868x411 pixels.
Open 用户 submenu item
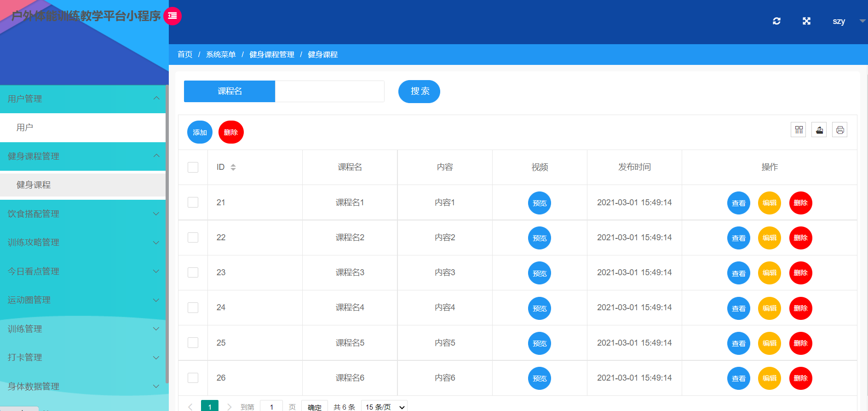83,127
